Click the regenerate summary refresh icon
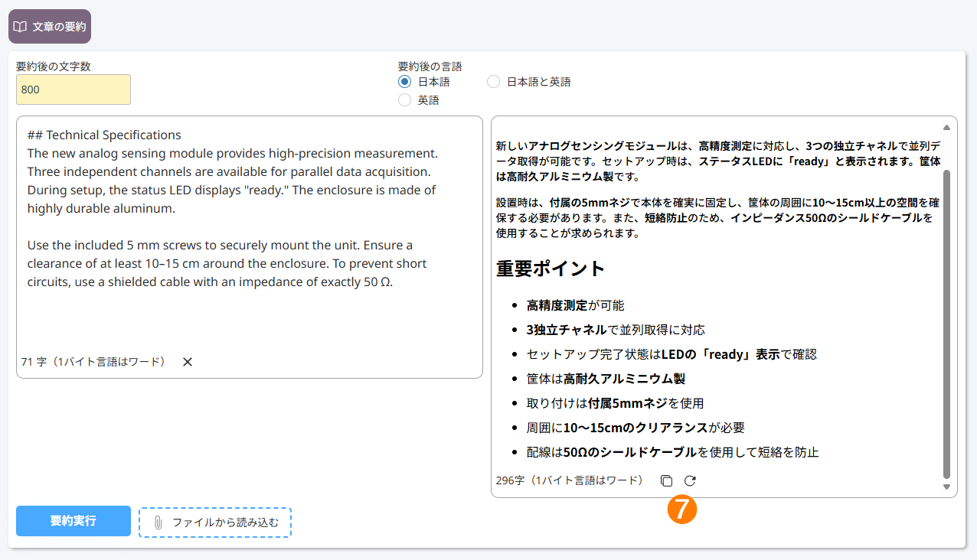977x560 pixels. tap(690, 480)
